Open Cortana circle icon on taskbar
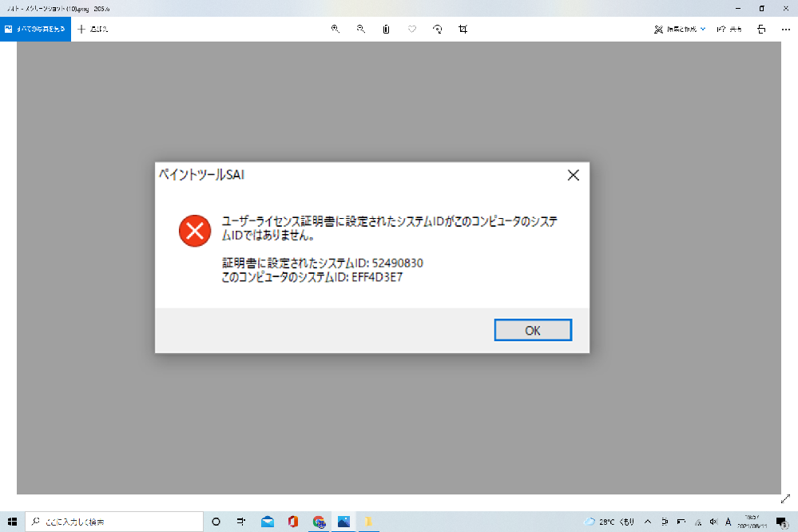Screen dimensions: 798x532 (x=216, y=522)
